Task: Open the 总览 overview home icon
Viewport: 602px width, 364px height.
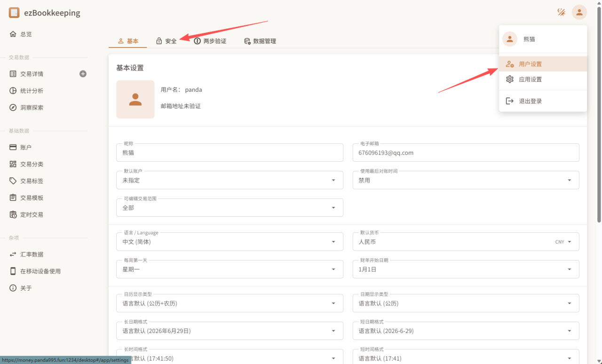Action: pos(13,34)
